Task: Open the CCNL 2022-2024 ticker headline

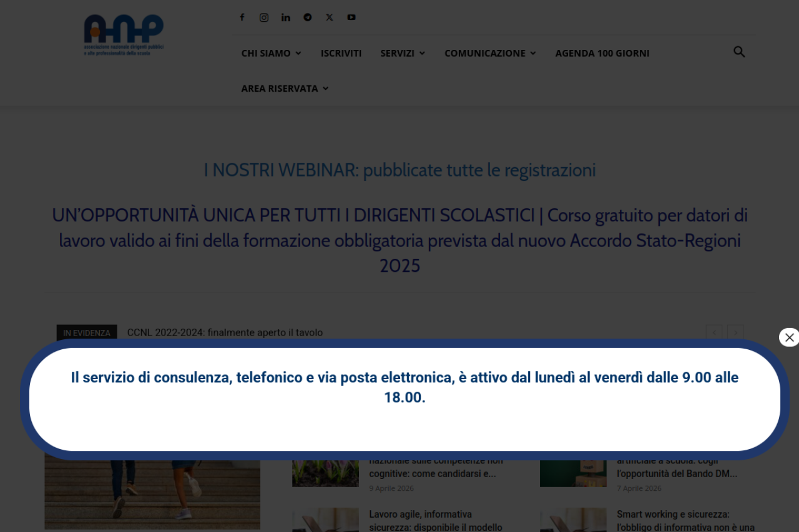Action: point(225,332)
